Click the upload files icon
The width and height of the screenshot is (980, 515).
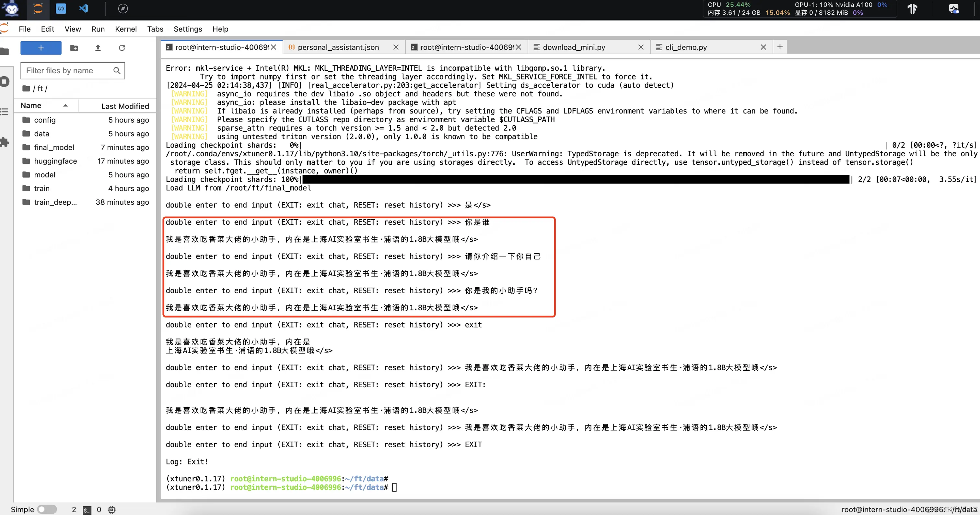tap(98, 48)
